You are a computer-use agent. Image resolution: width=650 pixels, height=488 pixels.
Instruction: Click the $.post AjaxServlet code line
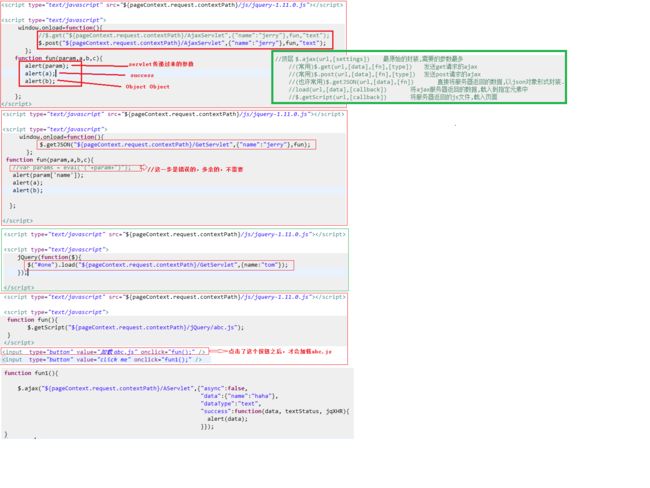182,43
